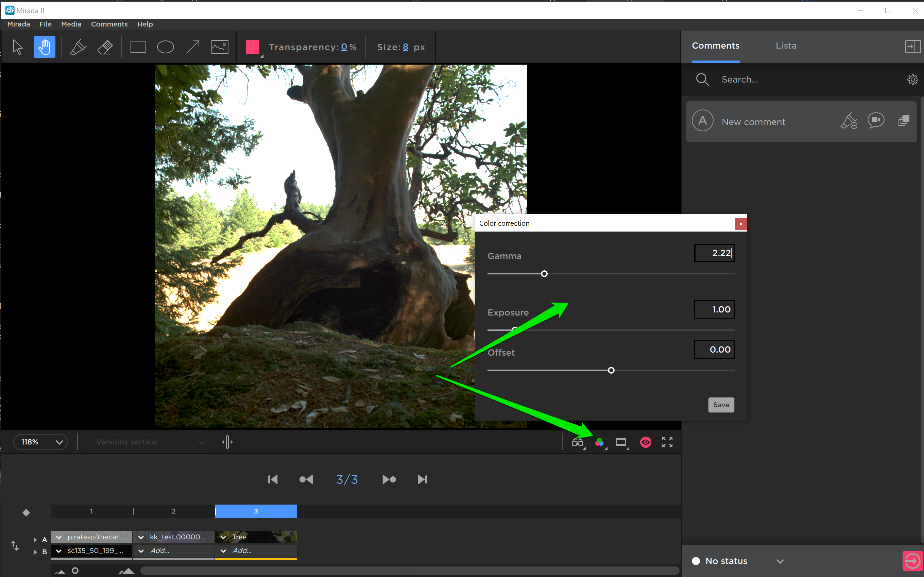Select clip 2 on the timeline

point(174,511)
